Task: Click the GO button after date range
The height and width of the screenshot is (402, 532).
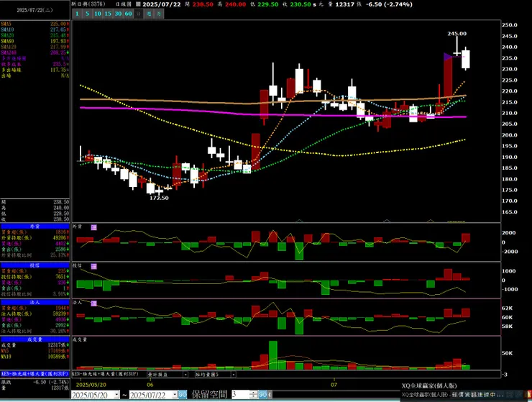Action: click(x=183, y=395)
